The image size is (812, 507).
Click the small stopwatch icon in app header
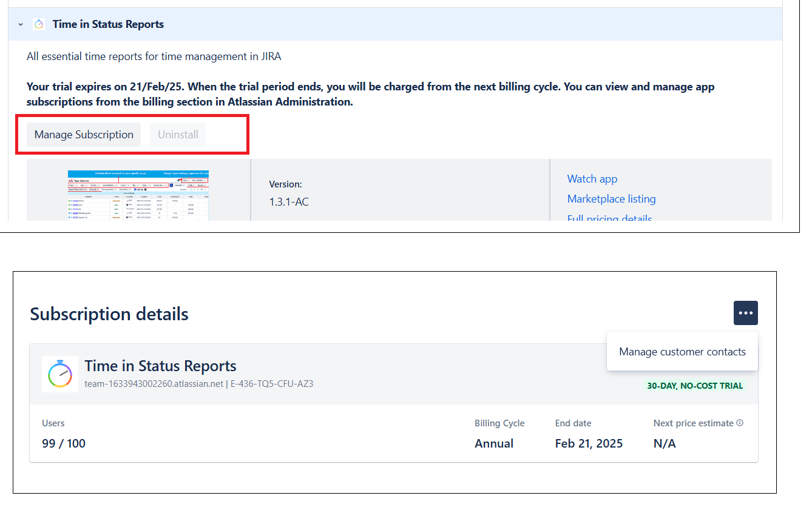pyautogui.click(x=39, y=24)
